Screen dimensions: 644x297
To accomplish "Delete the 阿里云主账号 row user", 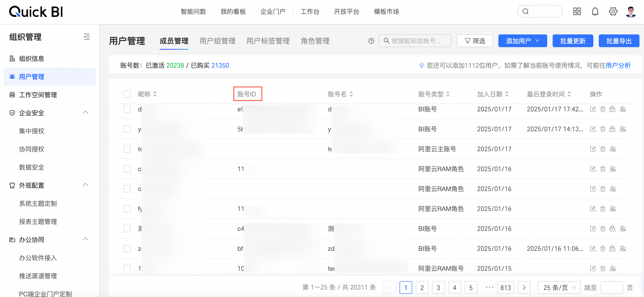I will point(603,149).
